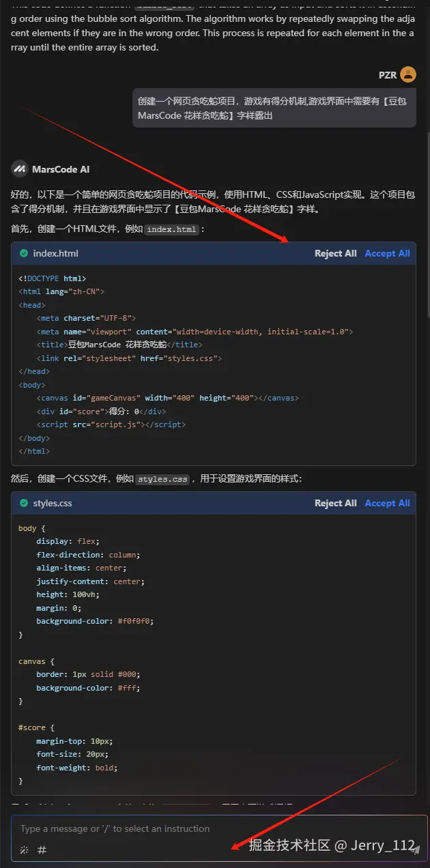The height and width of the screenshot is (868, 430).
Task: Click the '<meta charset="UTF-8">' code line
Action: 86,318
